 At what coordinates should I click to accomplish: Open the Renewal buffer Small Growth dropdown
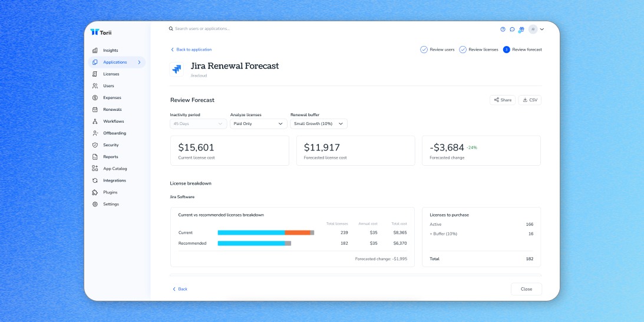[x=319, y=123]
